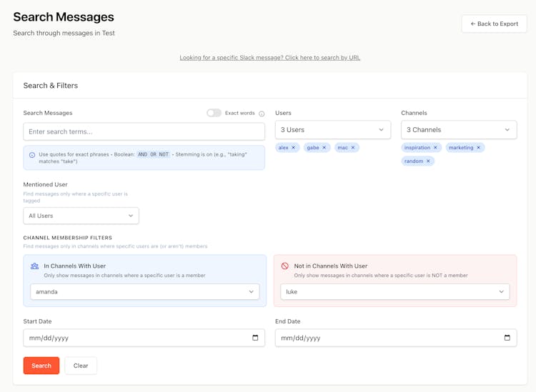Open the Not in Channels With User dropdown

tap(394, 291)
